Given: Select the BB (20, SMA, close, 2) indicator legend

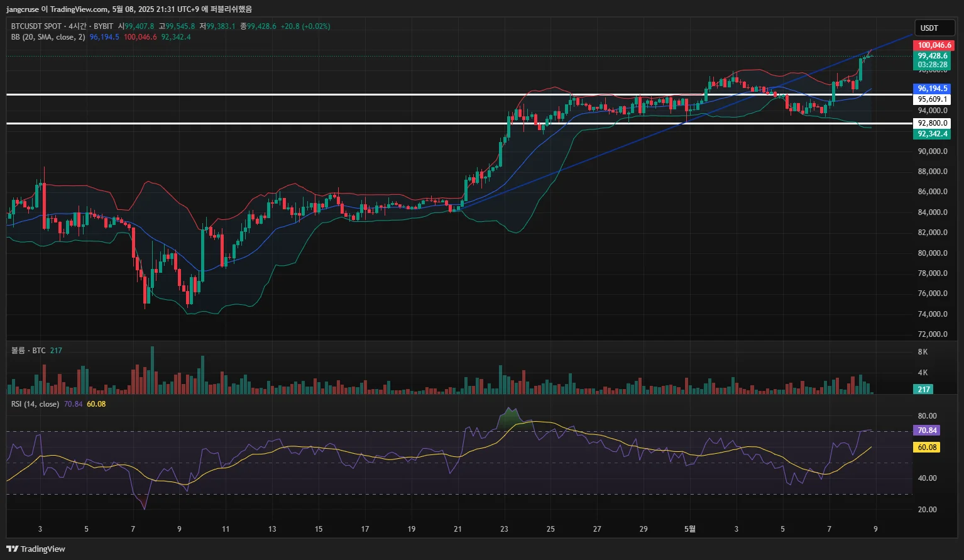Looking at the screenshot, I should click(48, 37).
